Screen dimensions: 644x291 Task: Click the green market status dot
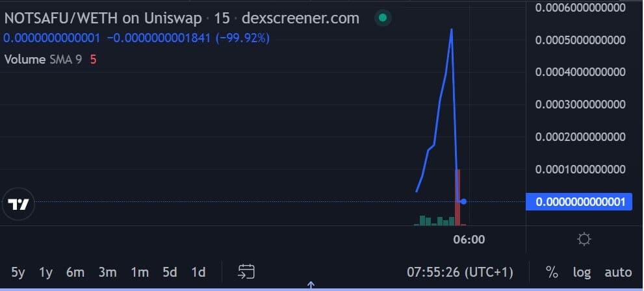tap(383, 18)
